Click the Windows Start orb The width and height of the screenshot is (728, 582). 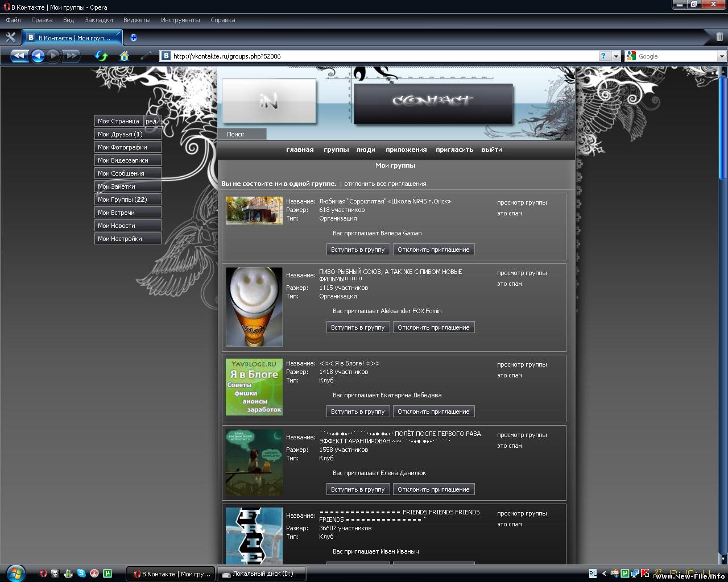coord(15,572)
